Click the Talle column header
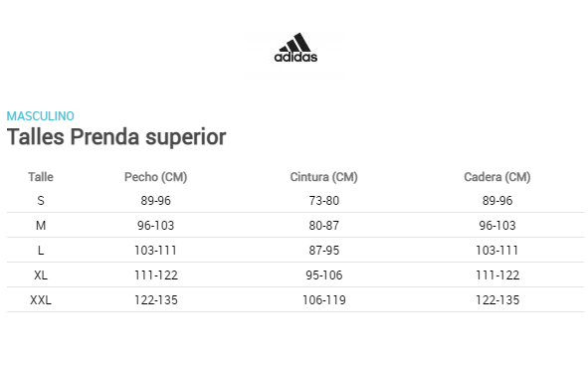This screenshot has width=588, height=365. click(x=41, y=177)
